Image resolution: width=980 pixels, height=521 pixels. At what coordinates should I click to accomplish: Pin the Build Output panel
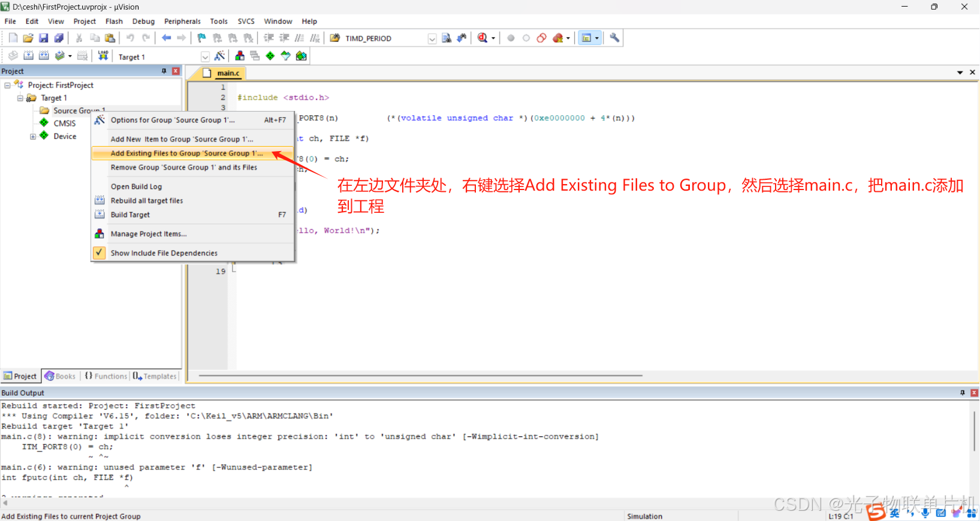pyautogui.click(x=963, y=393)
